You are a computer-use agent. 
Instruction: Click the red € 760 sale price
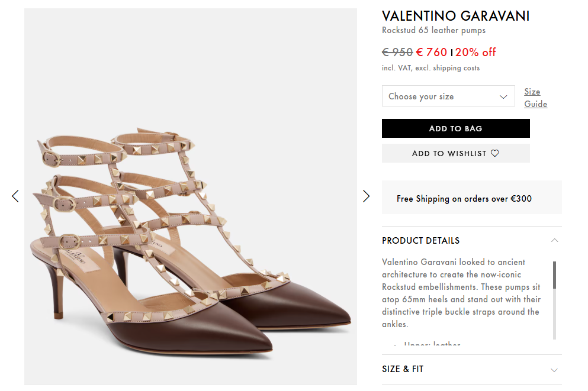click(x=432, y=52)
